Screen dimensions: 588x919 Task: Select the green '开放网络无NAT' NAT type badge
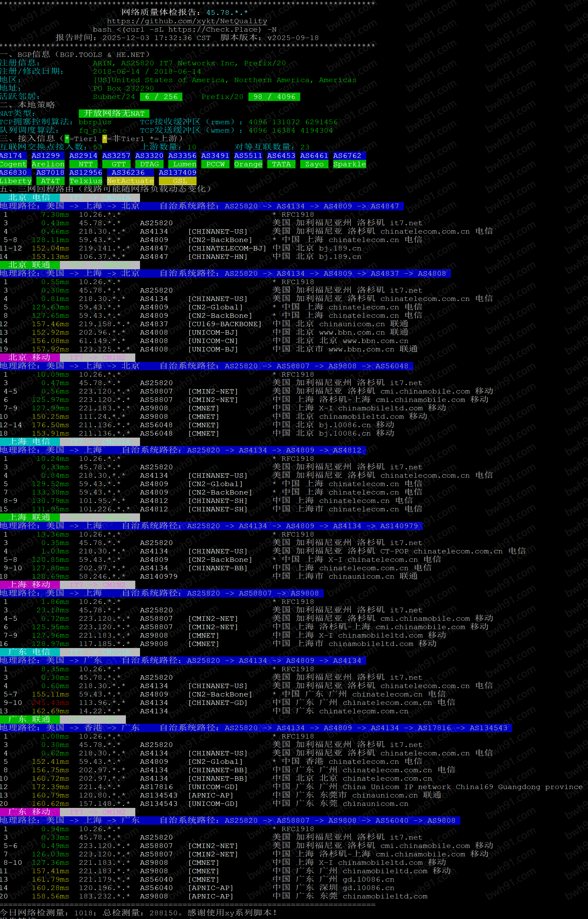[114, 113]
